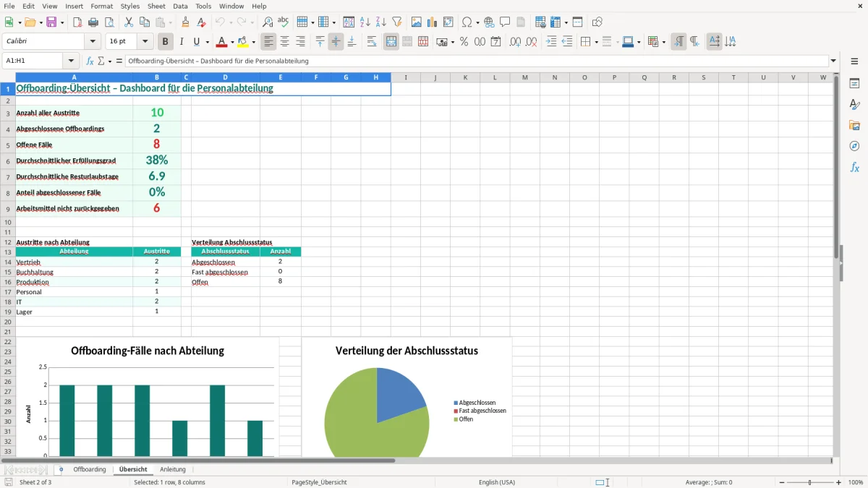
Task: Click Sort Ascending icon
Action: 365,22
